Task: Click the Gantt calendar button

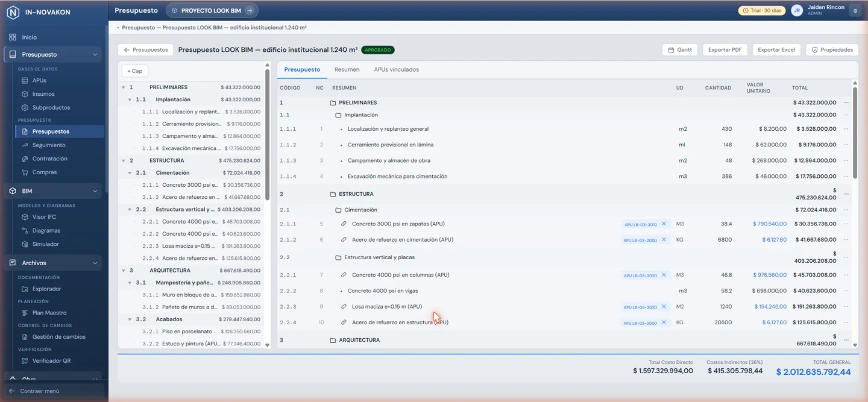Action: [x=680, y=50]
